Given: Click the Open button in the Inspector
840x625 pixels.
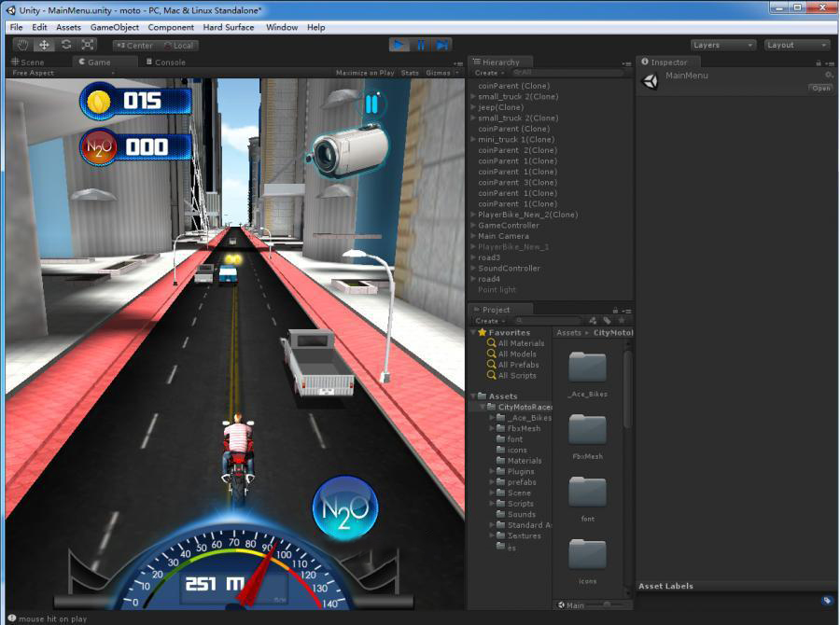Looking at the screenshot, I should click(x=820, y=89).
